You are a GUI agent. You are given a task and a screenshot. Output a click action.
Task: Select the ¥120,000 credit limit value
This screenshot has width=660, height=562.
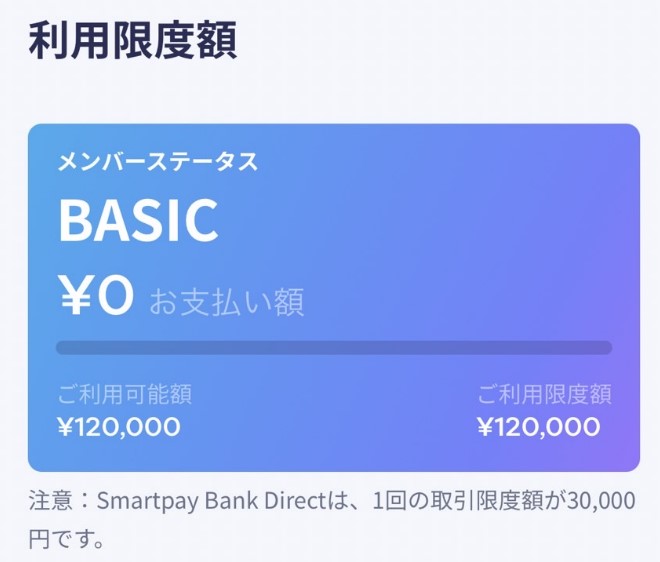539,428
